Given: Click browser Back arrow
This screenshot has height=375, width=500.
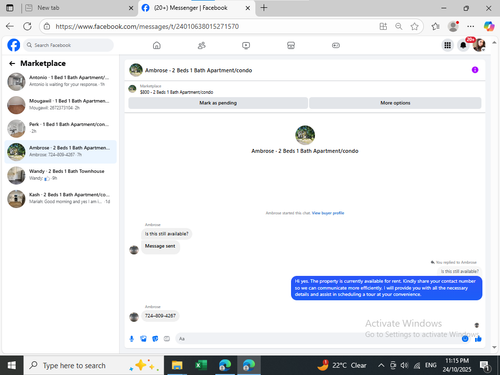Looking at the screenshot, I should point(10,26).
